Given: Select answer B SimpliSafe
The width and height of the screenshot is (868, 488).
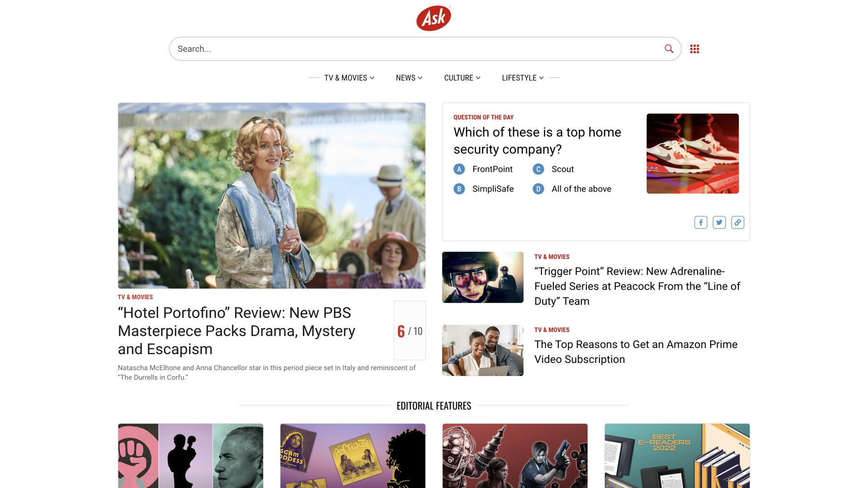Looking at the screenshot, I should [x=483, y=189].
